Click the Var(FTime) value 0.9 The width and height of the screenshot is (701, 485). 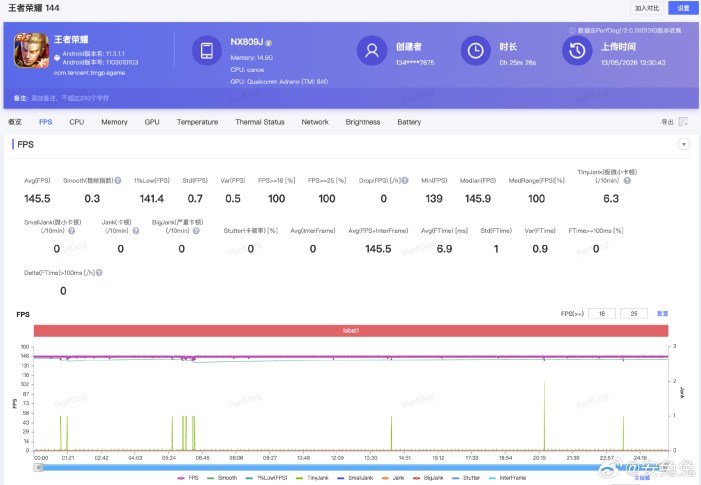540,249
